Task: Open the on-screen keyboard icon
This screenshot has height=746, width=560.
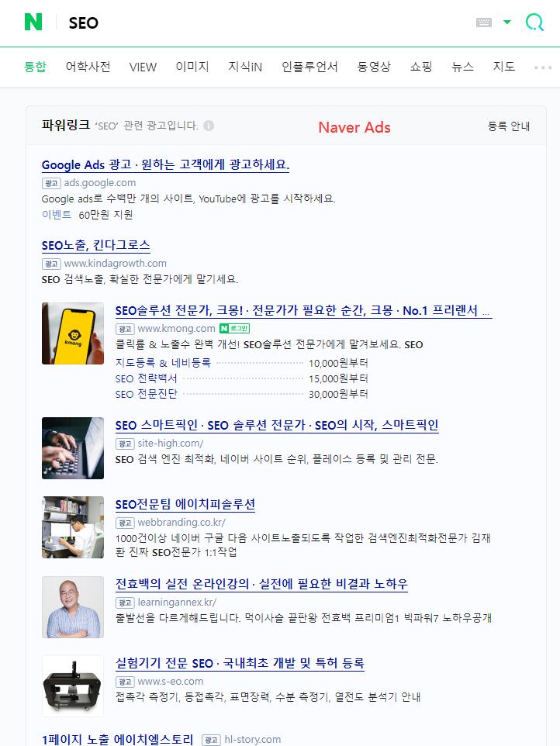Action: [484, 22]
